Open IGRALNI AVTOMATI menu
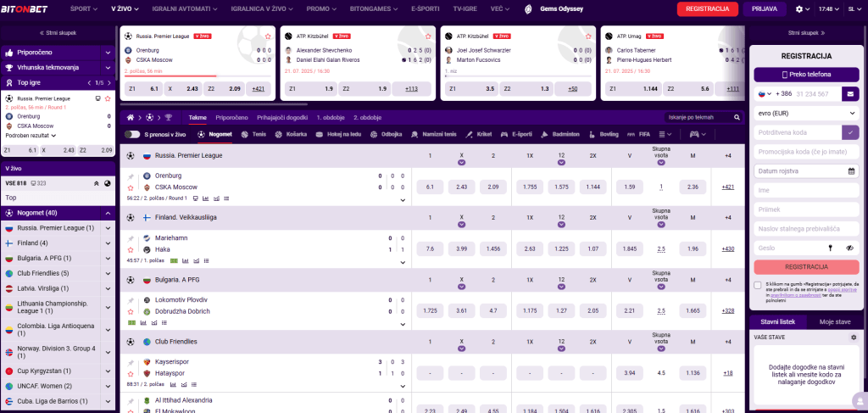Screen dimensions: 868x413 tap(185, 8)
